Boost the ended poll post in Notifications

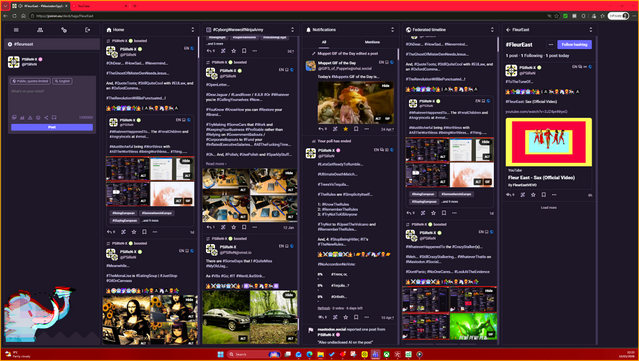335,317
